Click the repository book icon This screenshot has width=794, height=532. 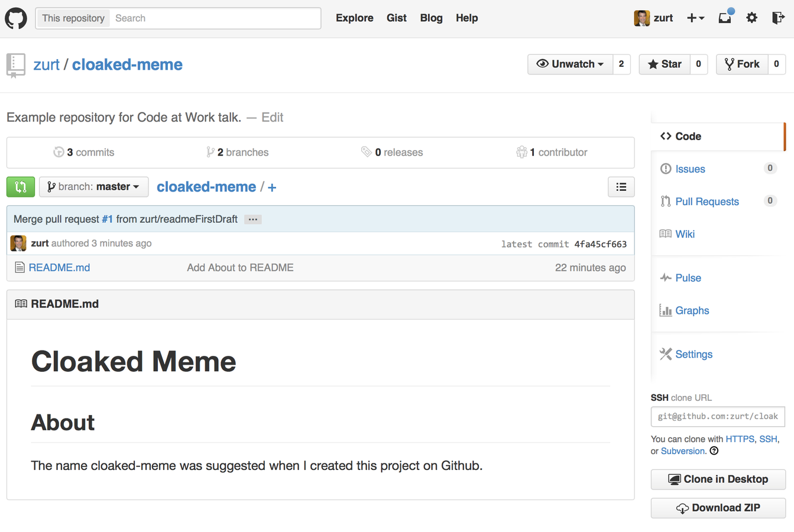pos(16,66)
